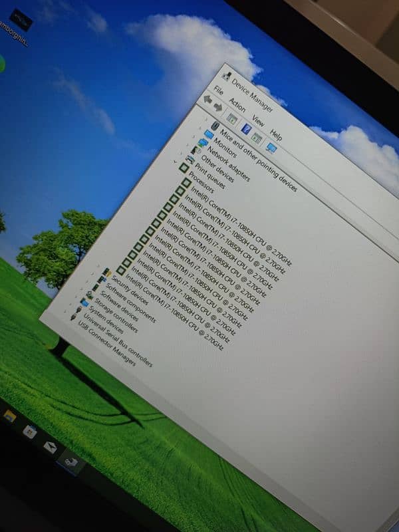Image resolution: width=399 pixels, height=532 pixels.
Task: Open the Lamborghini desktop shortcut icon
Action: tap(21, 20)
